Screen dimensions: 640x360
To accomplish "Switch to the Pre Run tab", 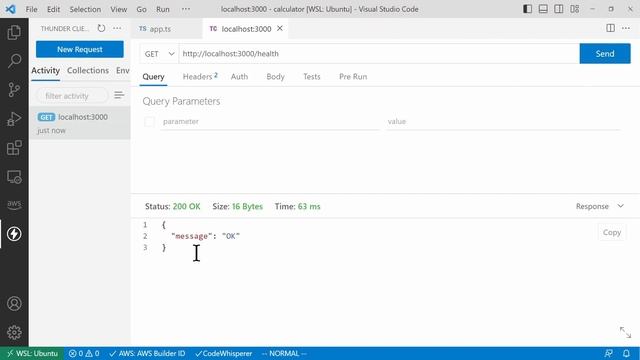I will [353, 76].
